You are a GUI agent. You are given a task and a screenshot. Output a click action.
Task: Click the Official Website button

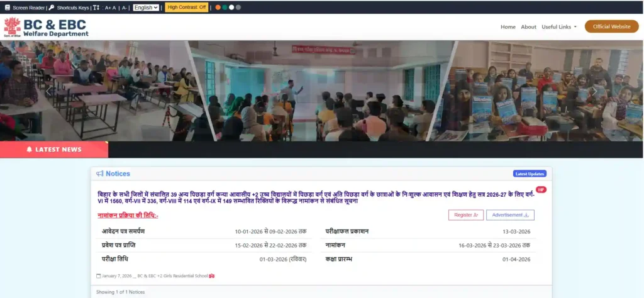point(611,26)
